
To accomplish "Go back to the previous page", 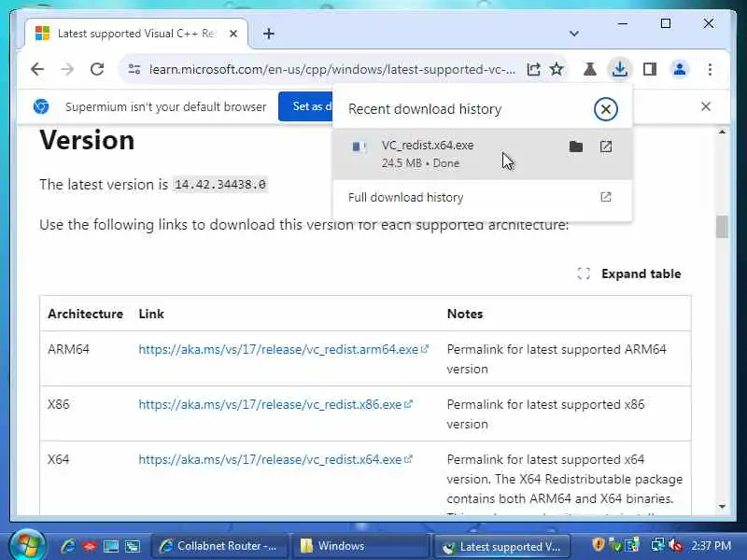I will [x=37, y=69].
